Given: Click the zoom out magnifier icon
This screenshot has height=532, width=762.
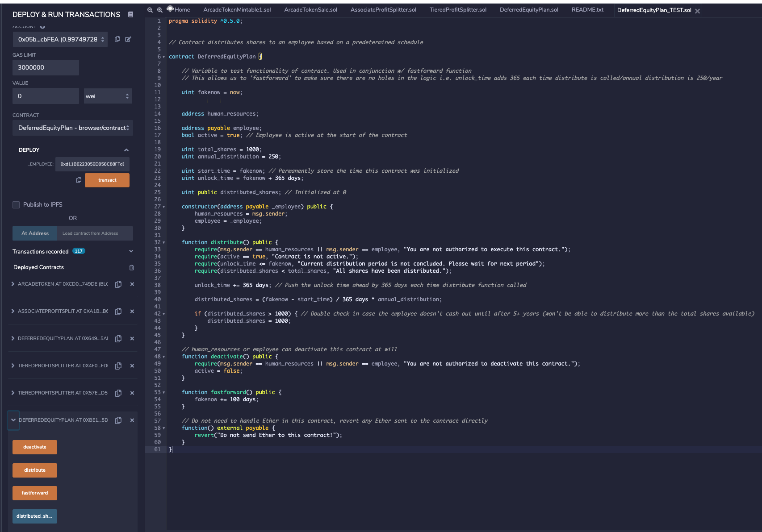Looking at the screenshot, I should [x=150, y=10].
